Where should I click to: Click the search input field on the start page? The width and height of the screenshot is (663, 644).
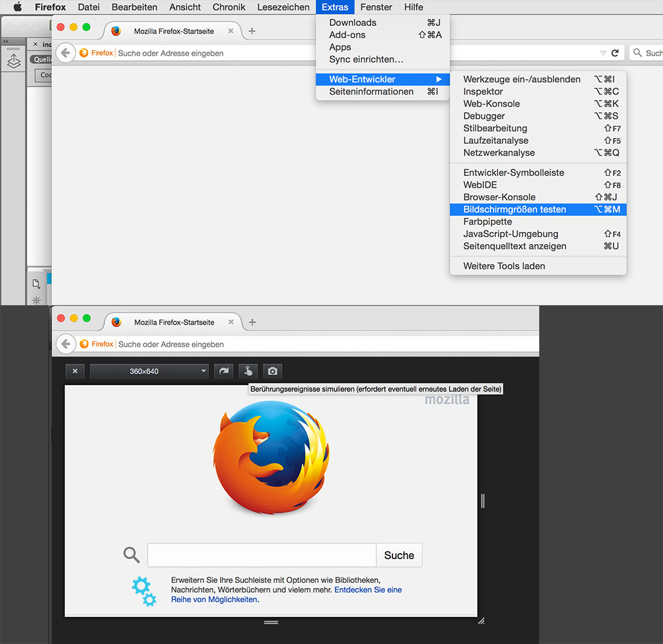tap(262, 555)
